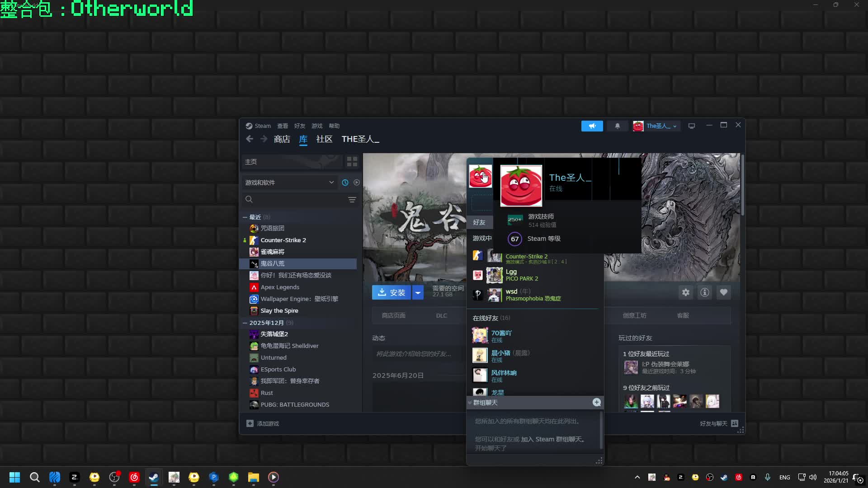The image size is (868, 488).
Task: Click the blue 安装 button
Action: (x=392, y=293)
